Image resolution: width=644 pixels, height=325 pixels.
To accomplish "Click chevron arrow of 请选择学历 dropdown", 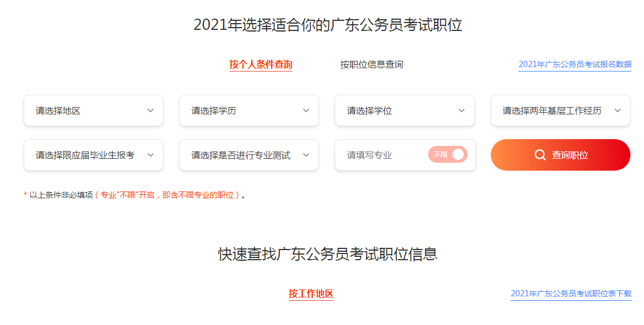I will tap(306, 110).
